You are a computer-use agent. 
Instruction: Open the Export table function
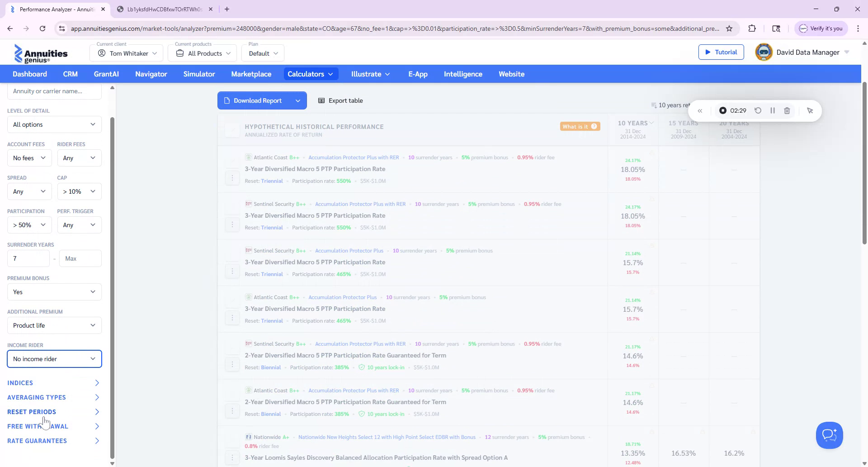tap(340, 100)
